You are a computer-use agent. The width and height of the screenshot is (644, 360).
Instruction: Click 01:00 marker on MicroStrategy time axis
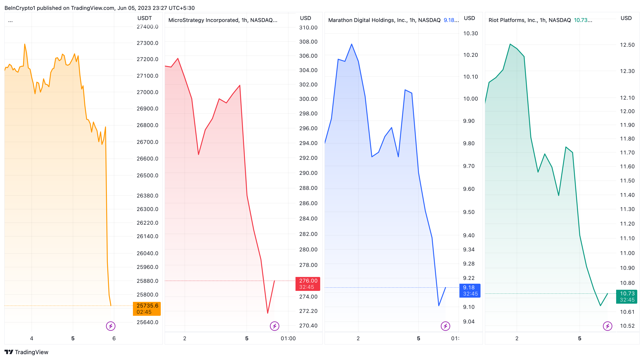pos(288,338)
